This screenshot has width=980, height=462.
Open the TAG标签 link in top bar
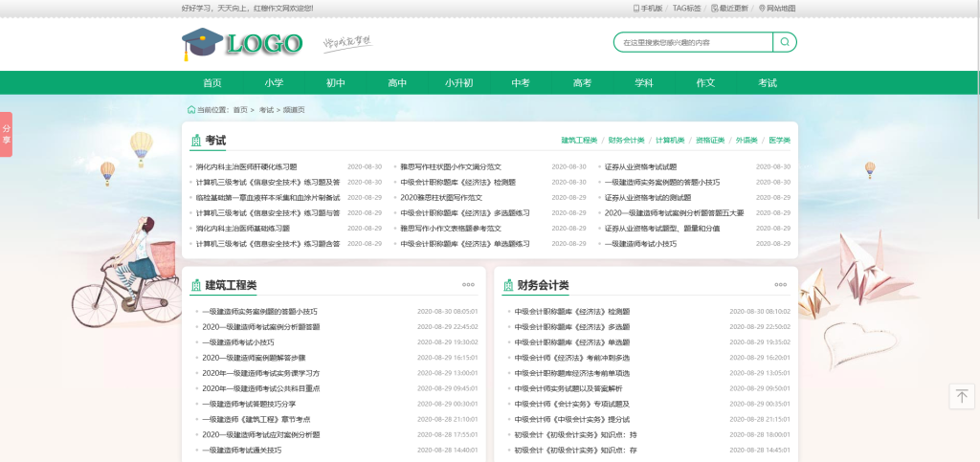coord(686,8)
